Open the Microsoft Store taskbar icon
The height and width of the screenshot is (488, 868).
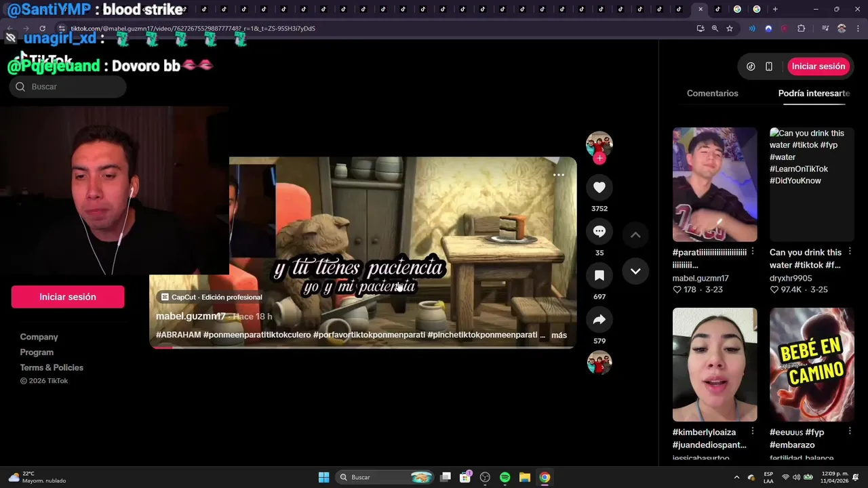[x=465, y=477]
